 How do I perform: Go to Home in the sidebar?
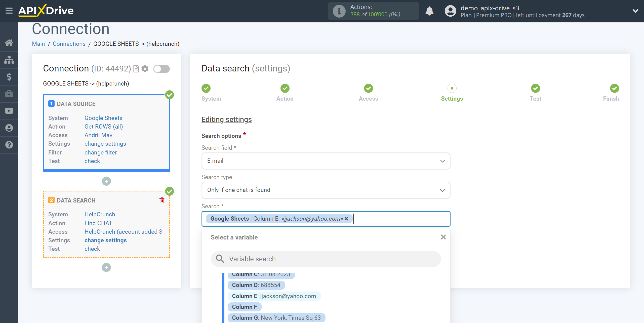[9, 43]
